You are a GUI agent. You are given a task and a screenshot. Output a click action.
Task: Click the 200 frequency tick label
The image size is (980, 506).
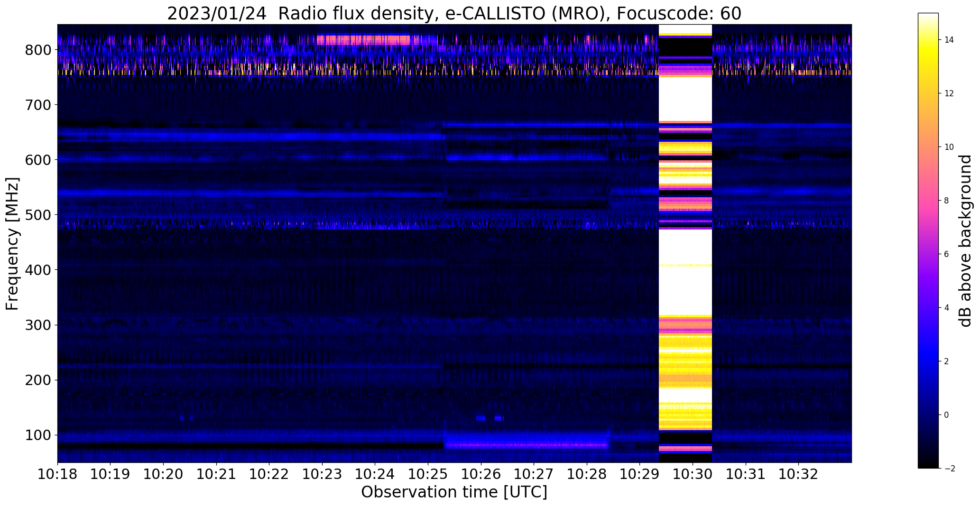click(x=38, y=380)
